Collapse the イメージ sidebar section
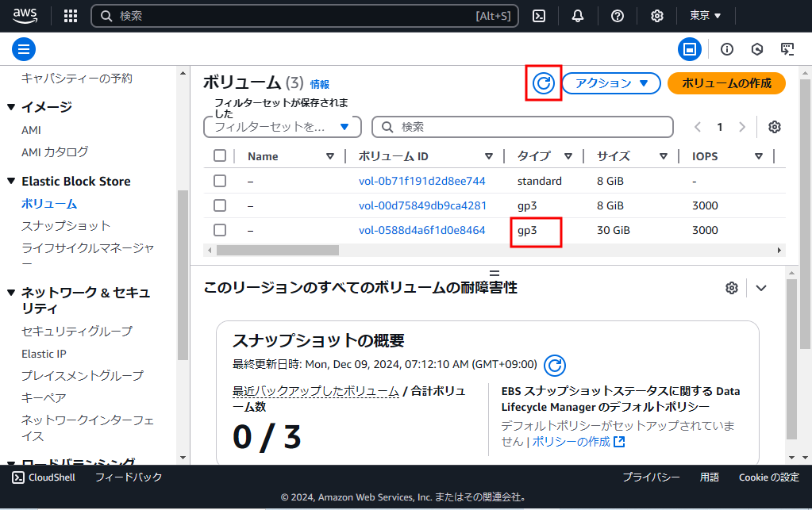The image size is (812, 510). [x=11, y=107]
